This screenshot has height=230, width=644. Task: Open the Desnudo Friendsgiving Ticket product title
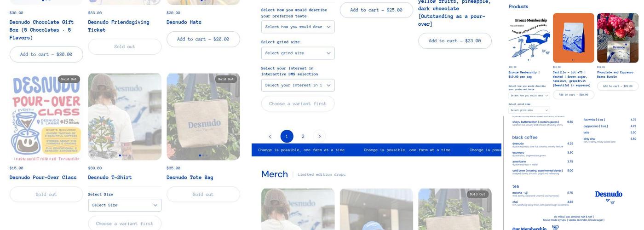click(119, 26)
